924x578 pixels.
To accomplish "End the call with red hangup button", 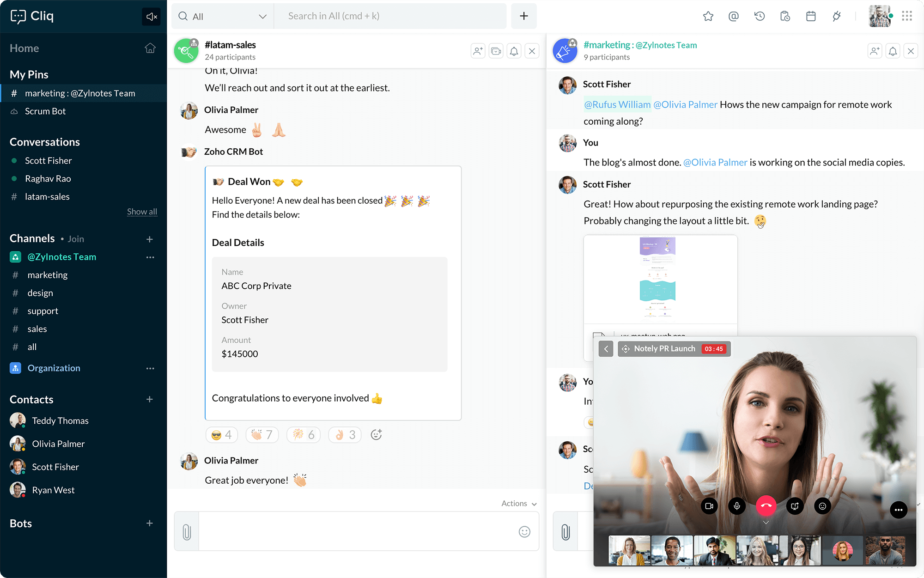I will coord(766,506).
